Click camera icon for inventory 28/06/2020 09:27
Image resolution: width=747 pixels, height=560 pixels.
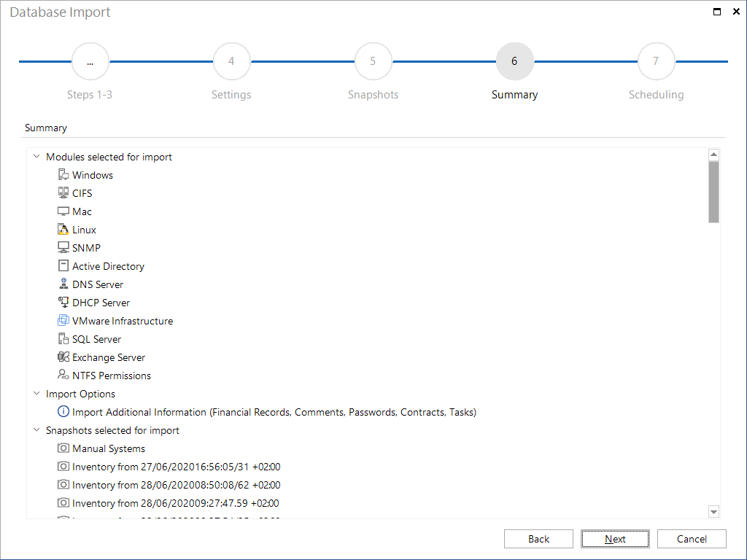63,503
